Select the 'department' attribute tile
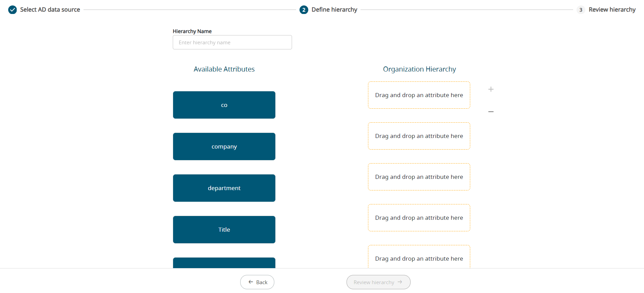Image resolution: width=644 pixels, height=293 pixels. [224, 188]
